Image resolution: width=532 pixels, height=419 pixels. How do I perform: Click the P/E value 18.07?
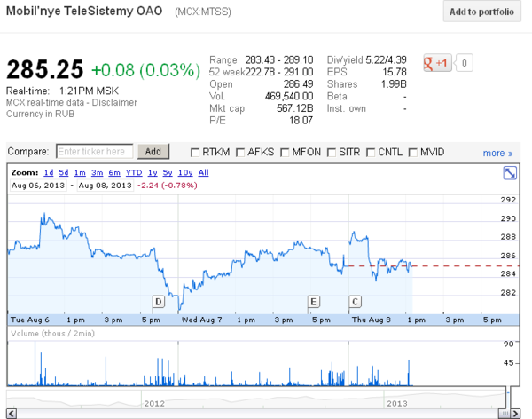click(301, 121)
